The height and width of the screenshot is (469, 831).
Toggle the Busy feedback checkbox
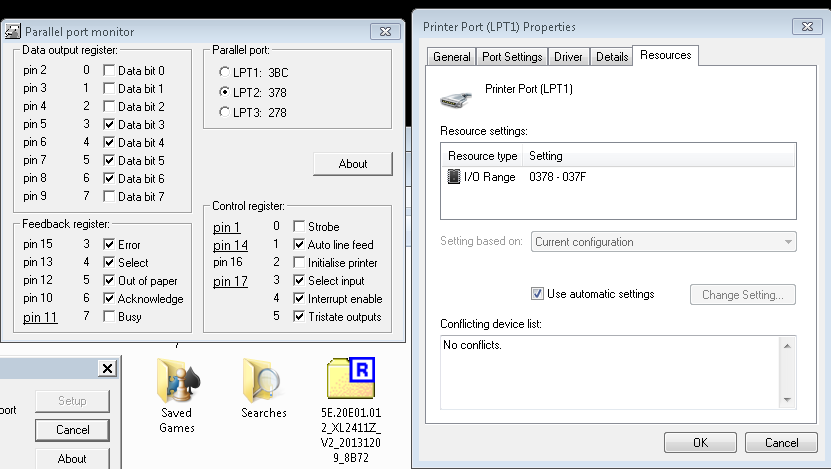pyautogui.click(x=109, y=317)
